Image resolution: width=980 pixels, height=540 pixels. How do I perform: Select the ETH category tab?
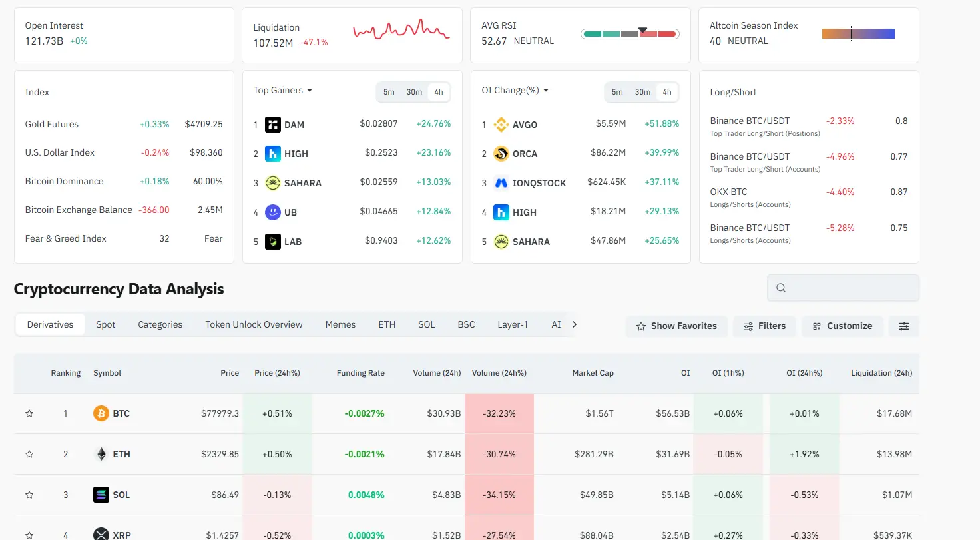click(387, 324)
